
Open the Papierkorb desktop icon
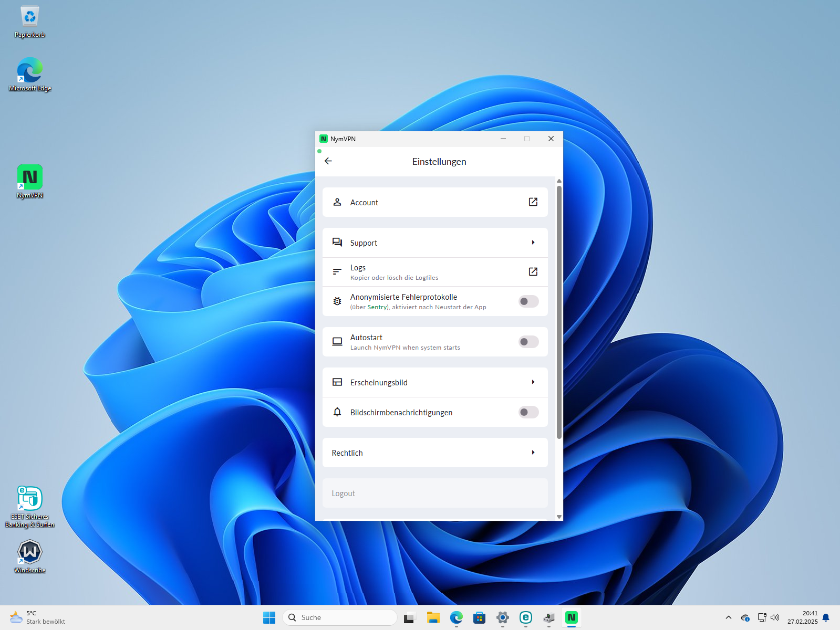pyautogui.click(x=30, y=22)
